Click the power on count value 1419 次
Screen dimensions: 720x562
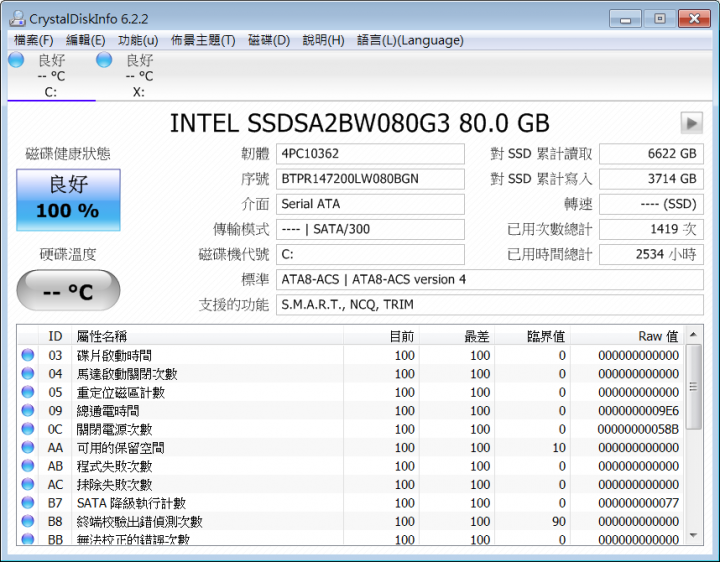tap(651, 230)
